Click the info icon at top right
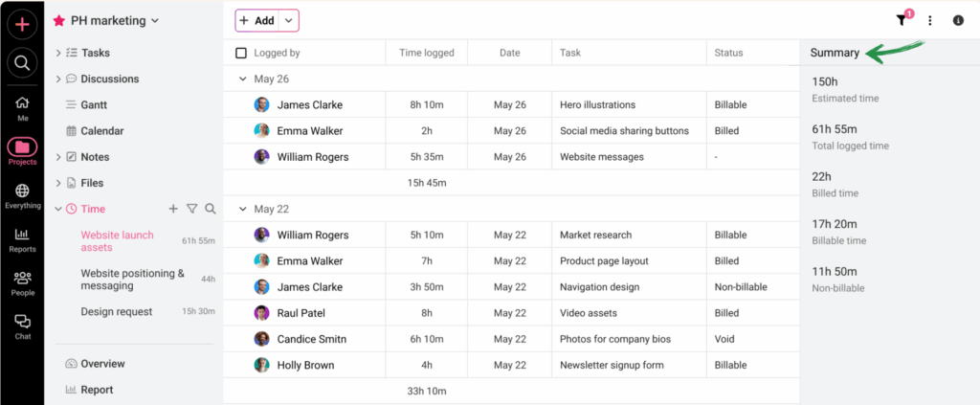 click(x=958, y=21)
